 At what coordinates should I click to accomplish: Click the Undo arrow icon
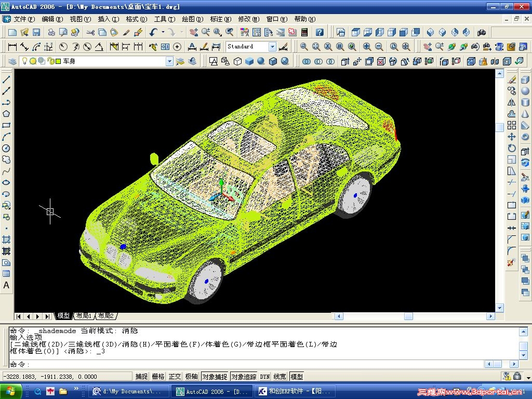pyautogui.click(x=153, y=32)
